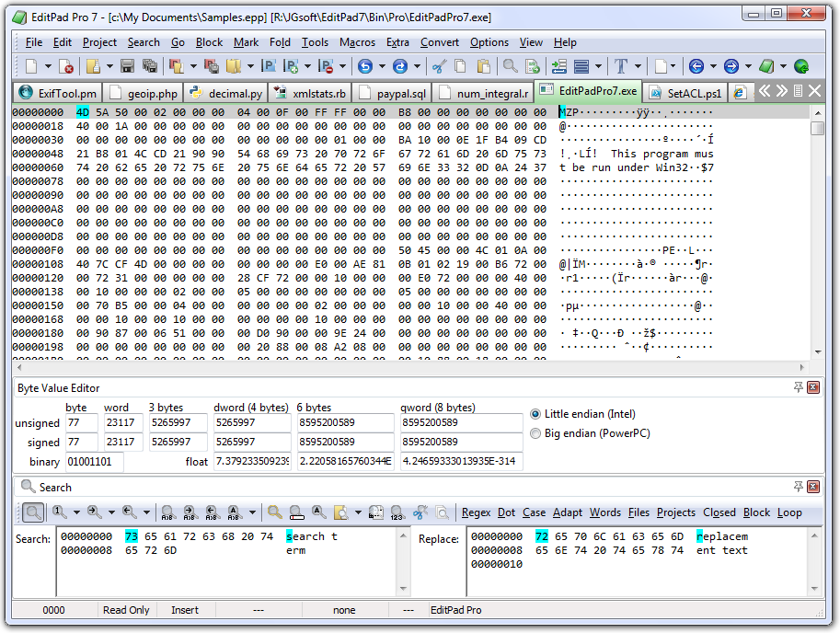
Task: Open the Open file dropdown arrow
Action: pos(109,66)
